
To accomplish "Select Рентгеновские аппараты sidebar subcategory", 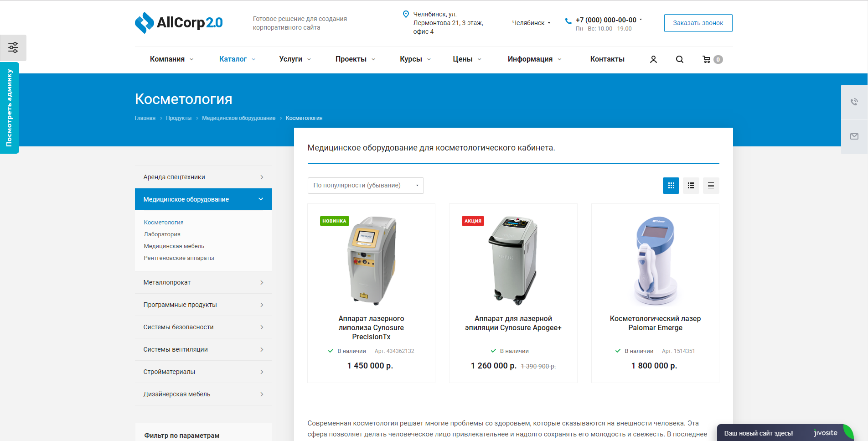I will (179, 258).
